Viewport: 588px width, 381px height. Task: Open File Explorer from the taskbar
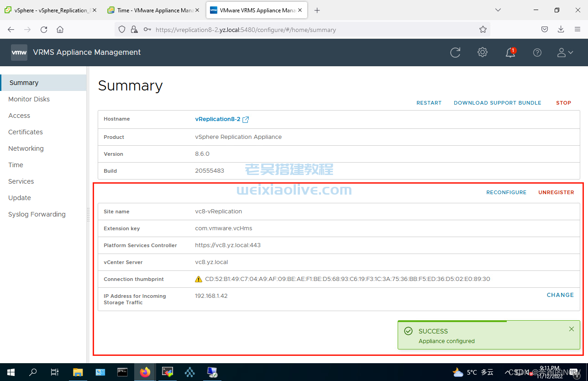78,372
